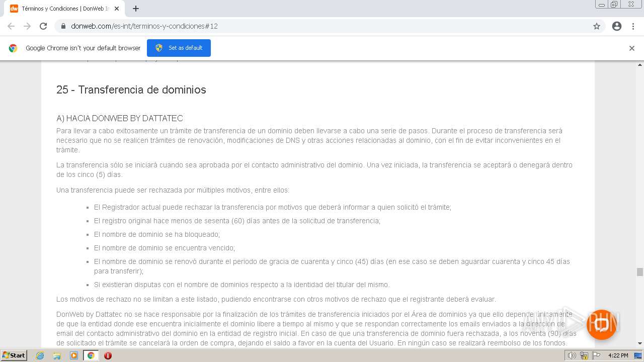The height and width of the screenshot is (362, 644).
Task: Click the browser back arrow
Action: pyautogui.click(x=11, y=26)
